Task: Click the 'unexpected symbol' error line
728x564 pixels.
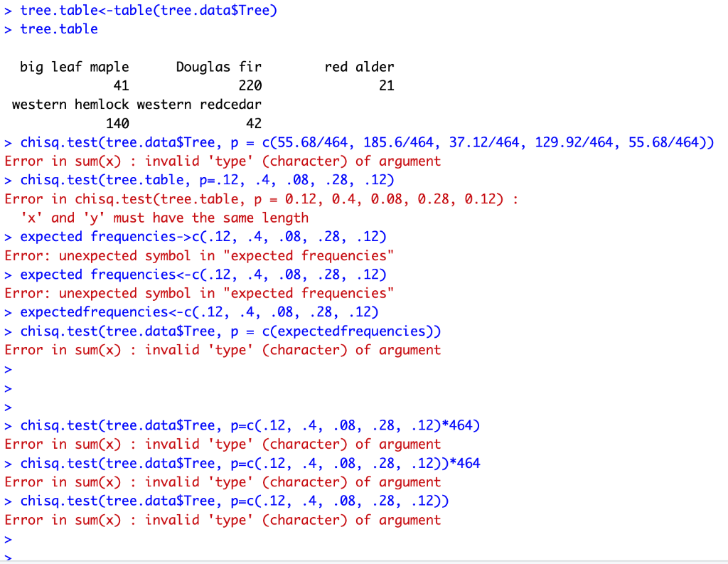Action: click(x=199, y=255)
